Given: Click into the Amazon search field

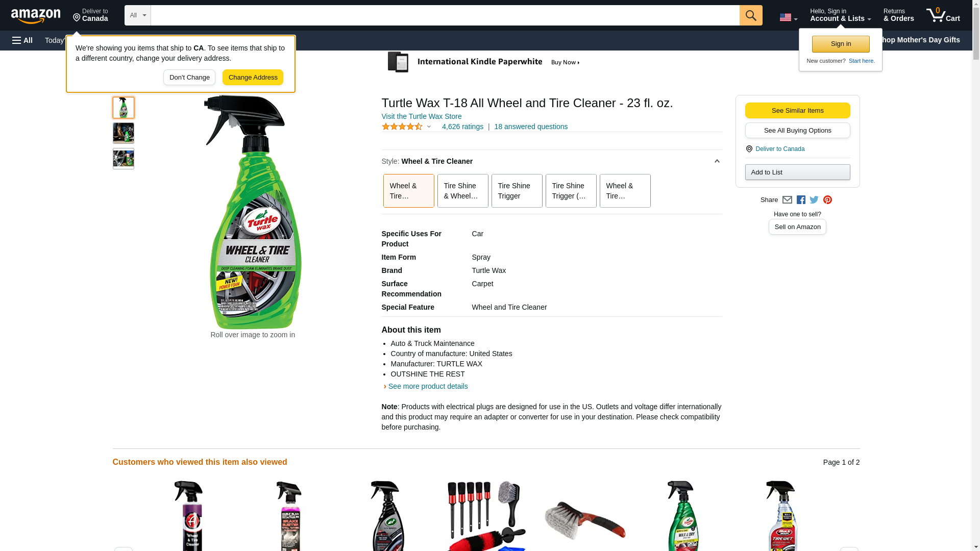Looking at the screenshot, I should click(x=445, y=15).
